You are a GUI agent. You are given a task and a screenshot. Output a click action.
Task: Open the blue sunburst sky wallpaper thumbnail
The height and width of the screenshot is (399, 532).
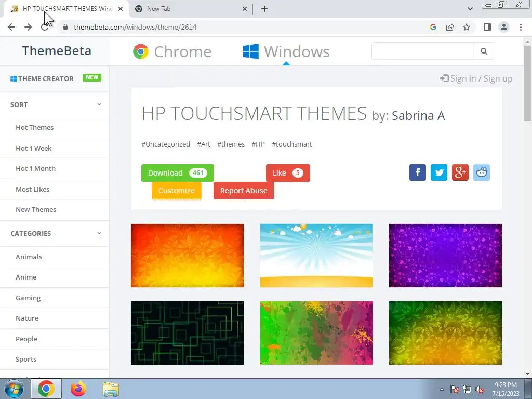pyautogui.click(x=316, y=256)
